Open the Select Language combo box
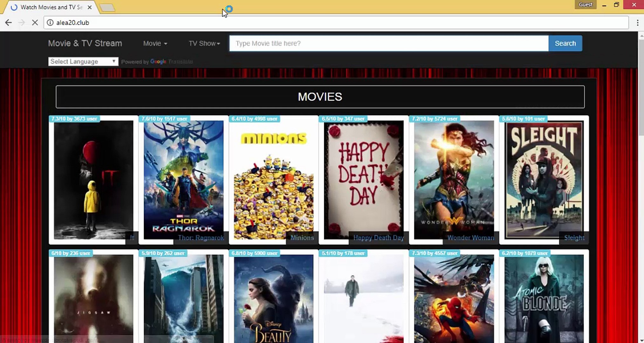 (x=83, y=61)
